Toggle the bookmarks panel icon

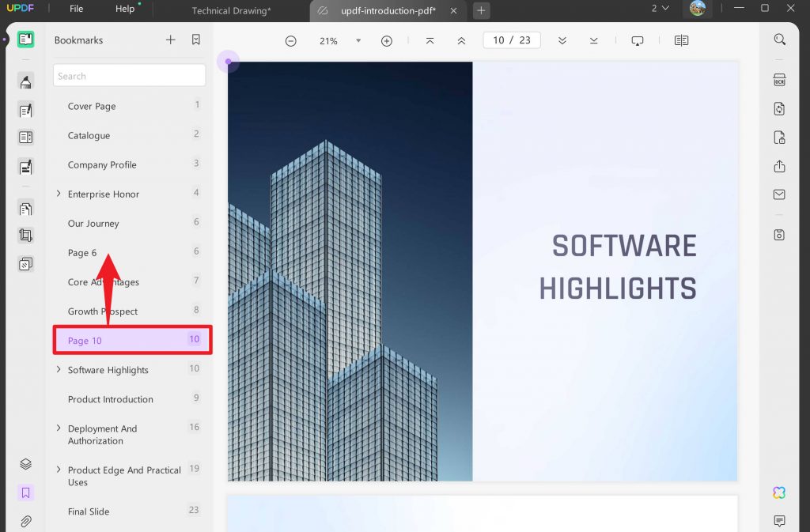(x=25, y=493)
